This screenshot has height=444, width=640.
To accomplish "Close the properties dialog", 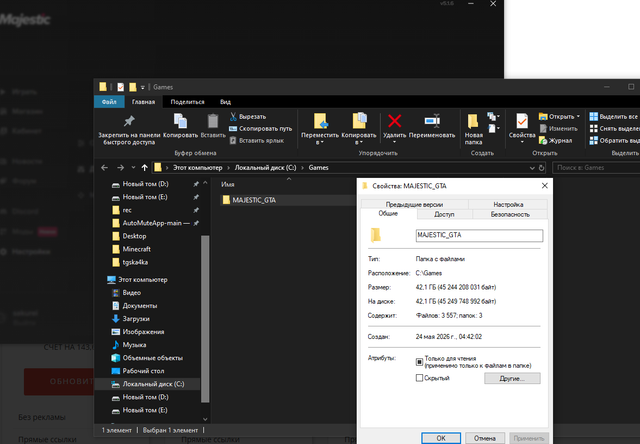I will click(544, 186).
